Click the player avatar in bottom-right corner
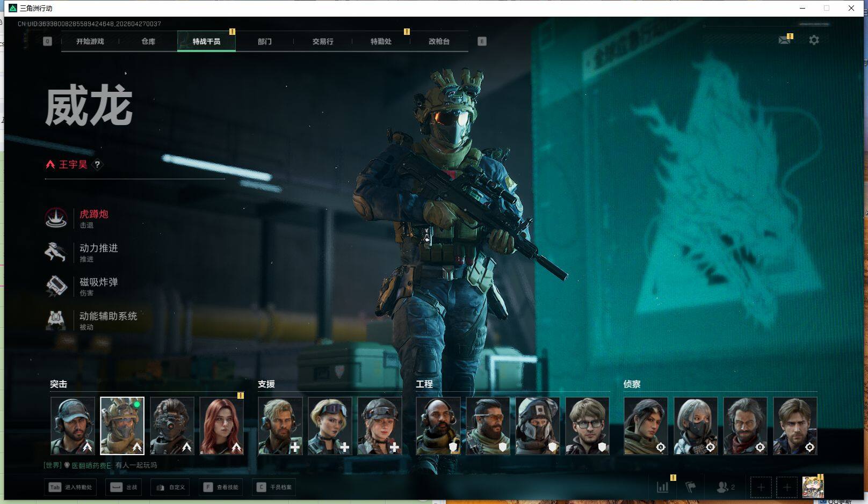868x504 pixels. point(813,487)
